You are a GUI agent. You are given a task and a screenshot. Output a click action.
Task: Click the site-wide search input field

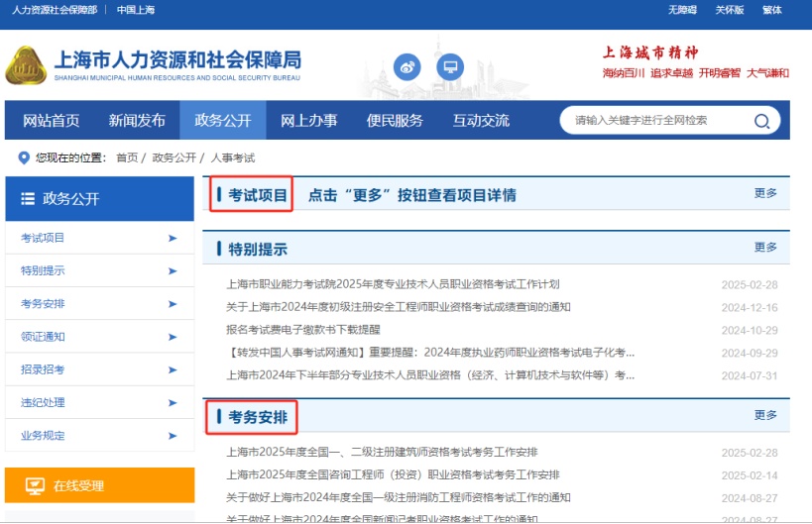pyautogui.click(x=654, y=121)
